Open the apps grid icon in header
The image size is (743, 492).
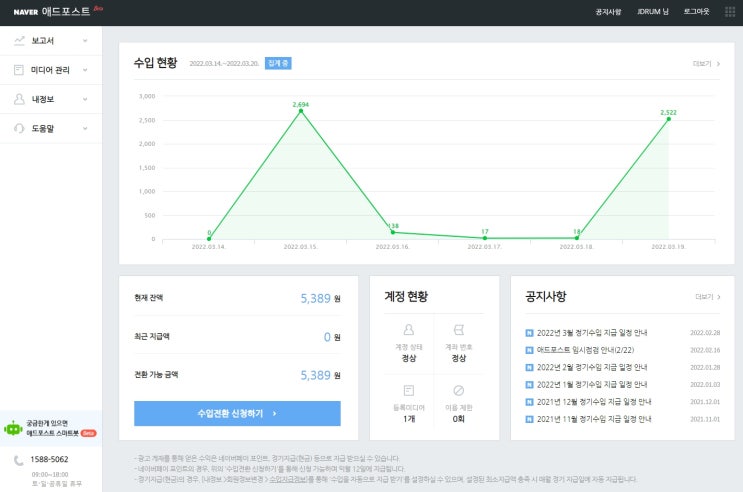(730, 11)
